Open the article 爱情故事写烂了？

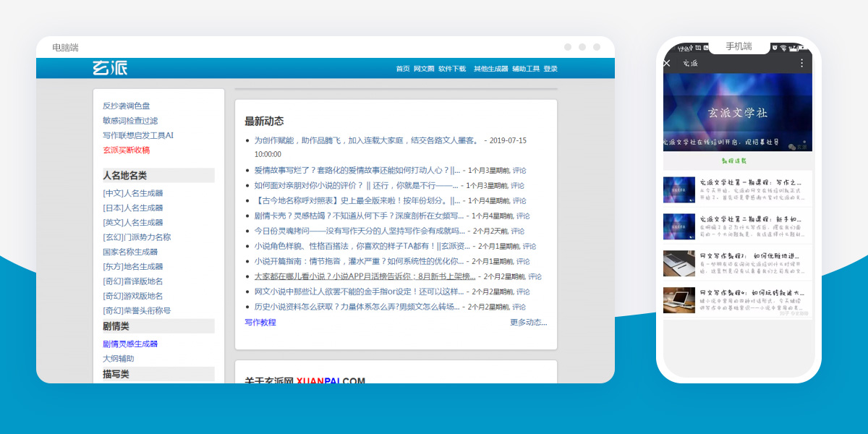(357, 171)
